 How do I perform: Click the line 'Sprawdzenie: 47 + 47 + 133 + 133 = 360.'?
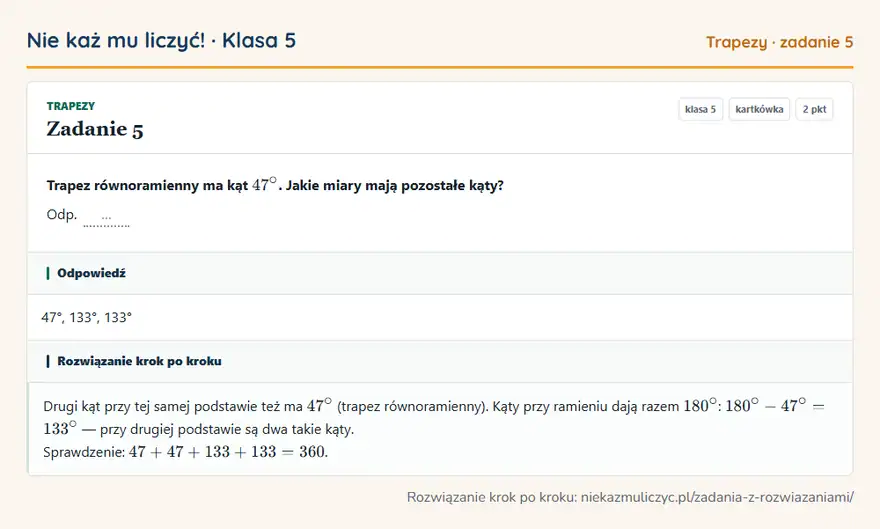click(185, 452)
